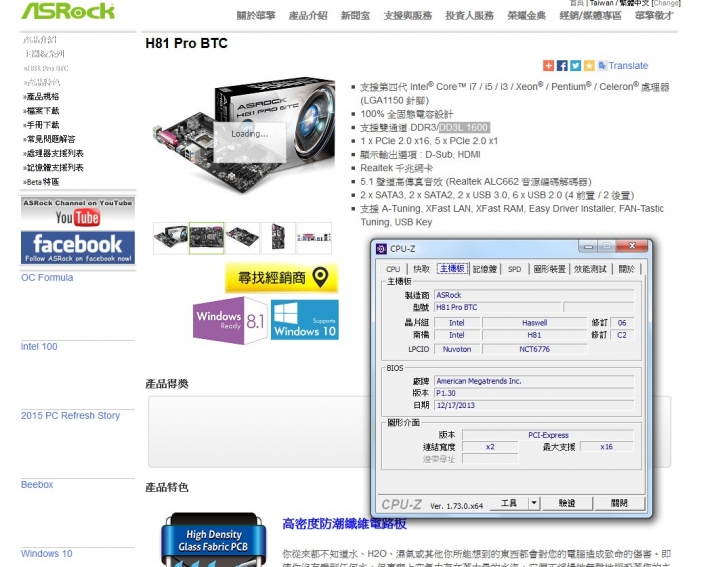The height and width of the screenshot is (567, 720).
Task: Open the 記憶體 tab in CPU-Z
Action: (x=485, y=269)
